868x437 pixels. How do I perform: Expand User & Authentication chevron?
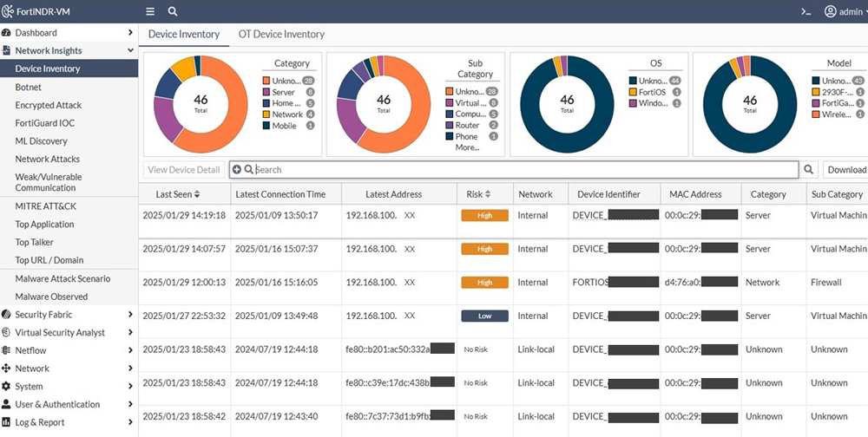pyautogui.click(x=130, y=404)
